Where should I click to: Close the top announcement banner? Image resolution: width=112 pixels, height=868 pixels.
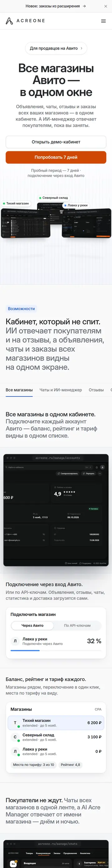[x=105, y=6]
